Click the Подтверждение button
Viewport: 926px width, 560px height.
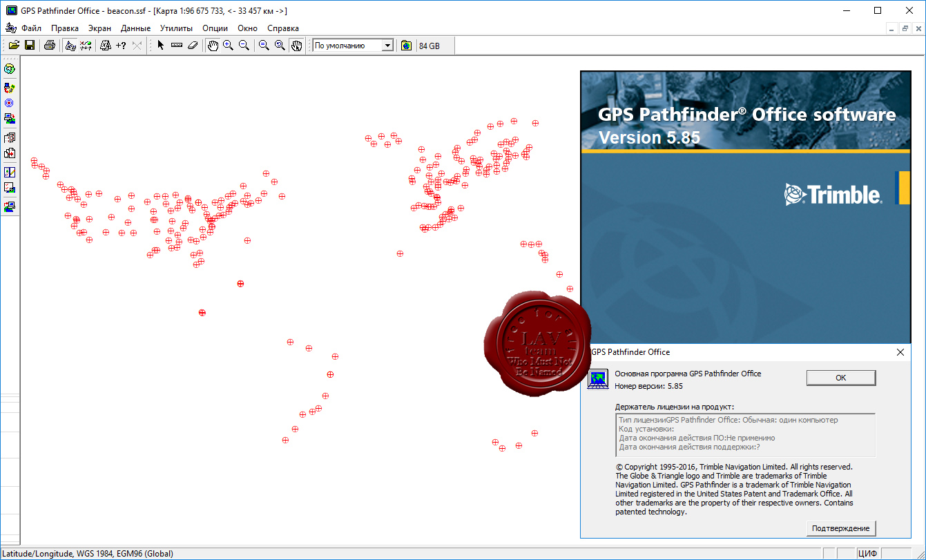click(x=840, y=528)
